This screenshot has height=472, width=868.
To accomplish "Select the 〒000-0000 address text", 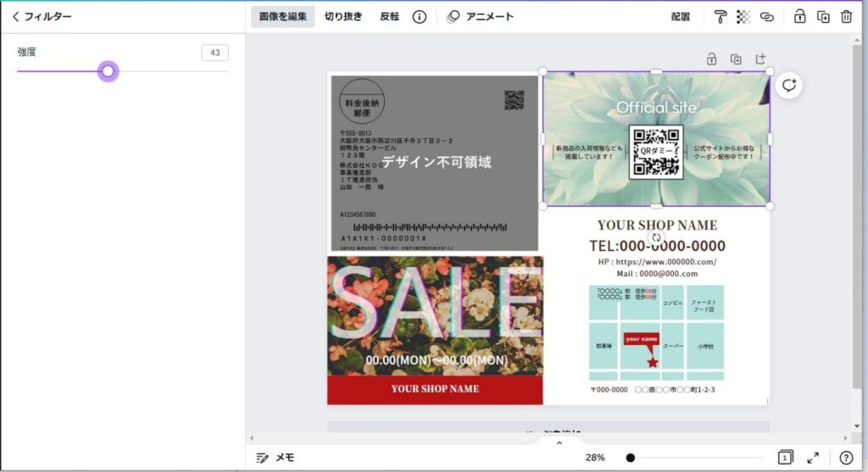I will (x=653, y=390).
